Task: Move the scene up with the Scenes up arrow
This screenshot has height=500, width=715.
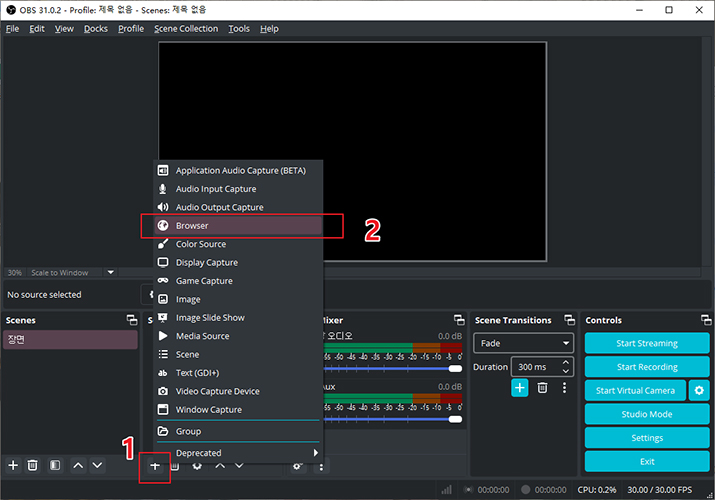Action: click(x=78, y=465)
